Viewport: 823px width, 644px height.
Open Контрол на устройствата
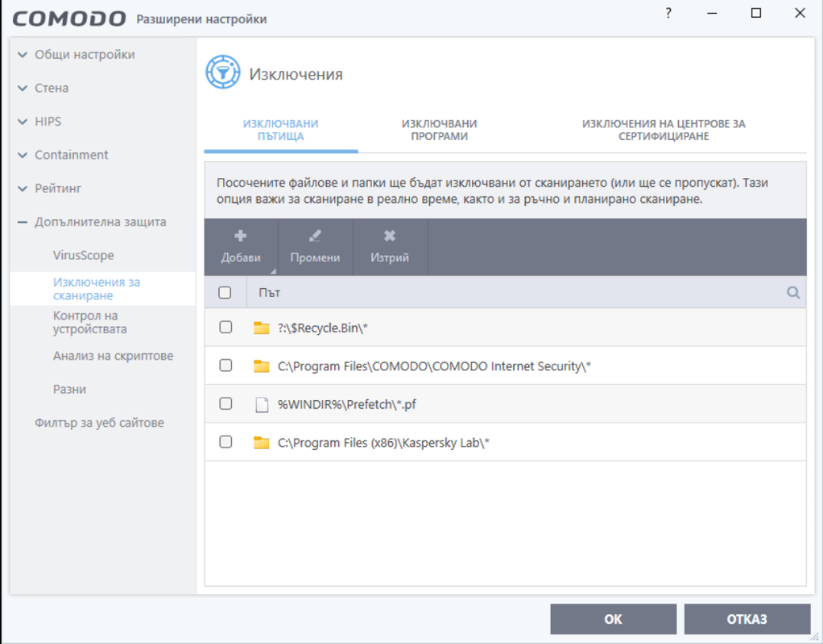(x=89, y=322)
